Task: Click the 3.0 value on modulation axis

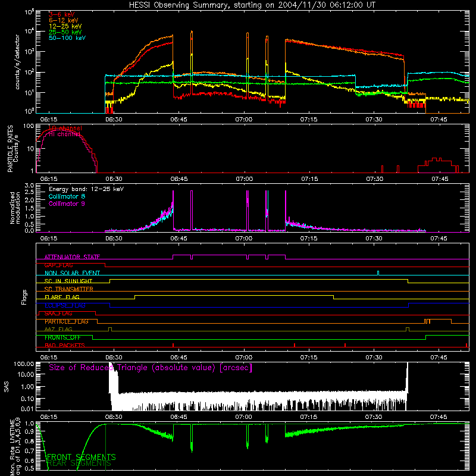Action: (29, 185)
